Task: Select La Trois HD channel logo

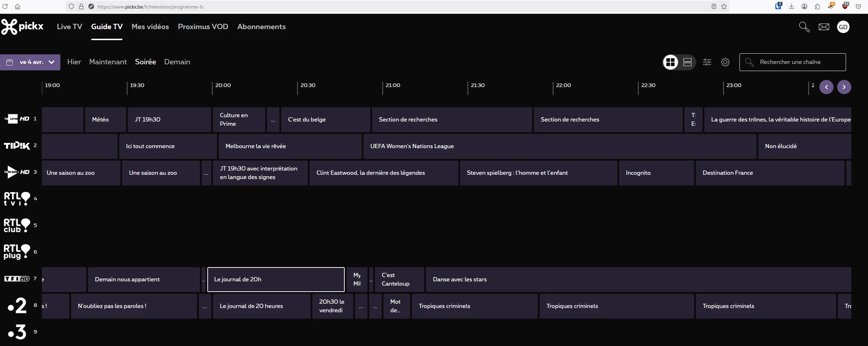Action: (17, 172)
